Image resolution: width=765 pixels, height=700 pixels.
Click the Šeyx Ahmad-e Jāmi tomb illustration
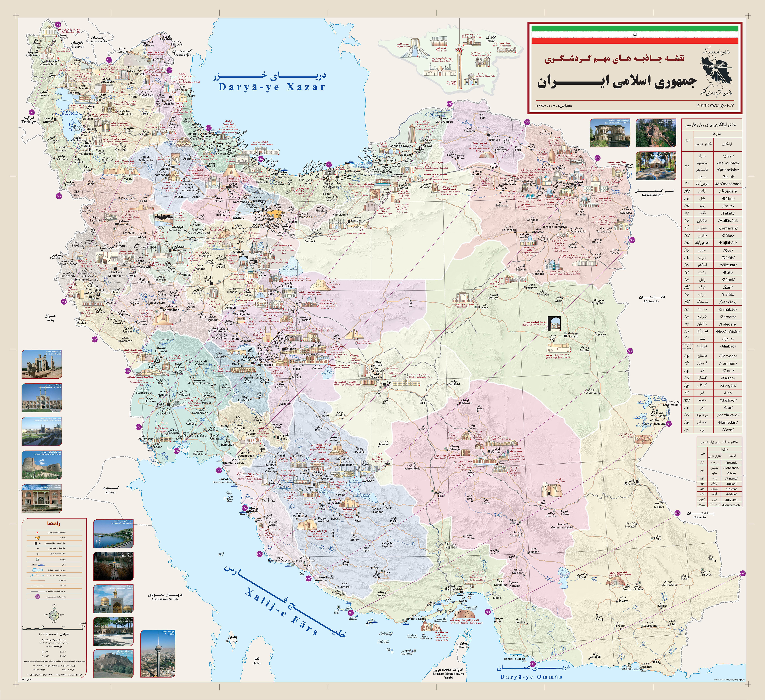(621, 225)
